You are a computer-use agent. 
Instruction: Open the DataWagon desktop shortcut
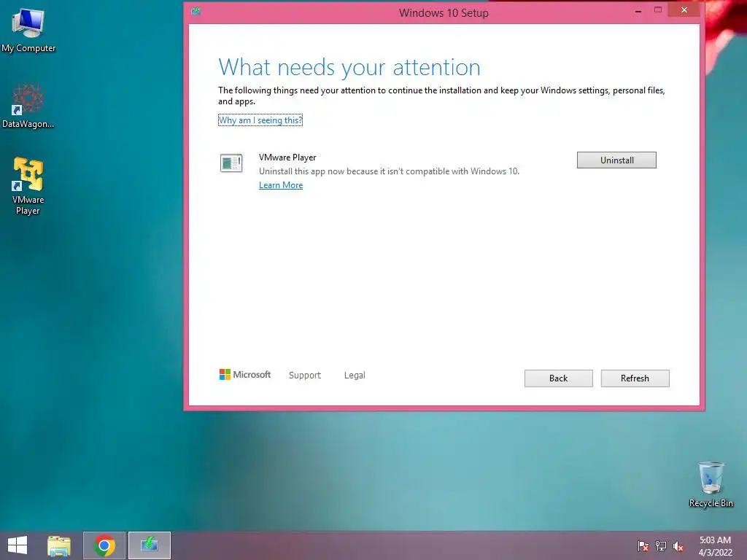pos(28,106)
